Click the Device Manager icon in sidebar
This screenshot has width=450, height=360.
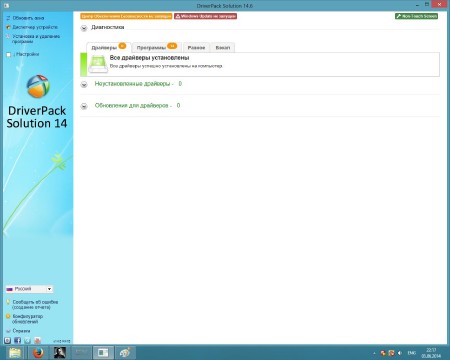8,27
